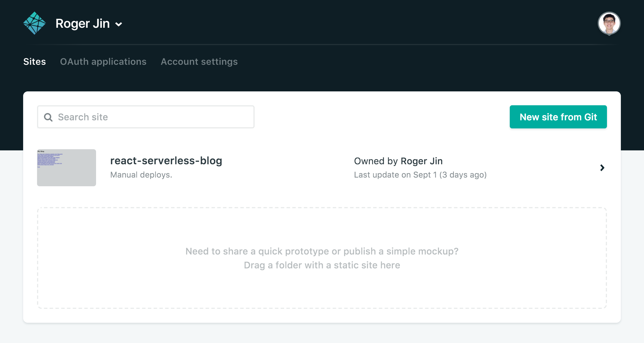
Task: Switch to the Sites tab
Action: 34,62
